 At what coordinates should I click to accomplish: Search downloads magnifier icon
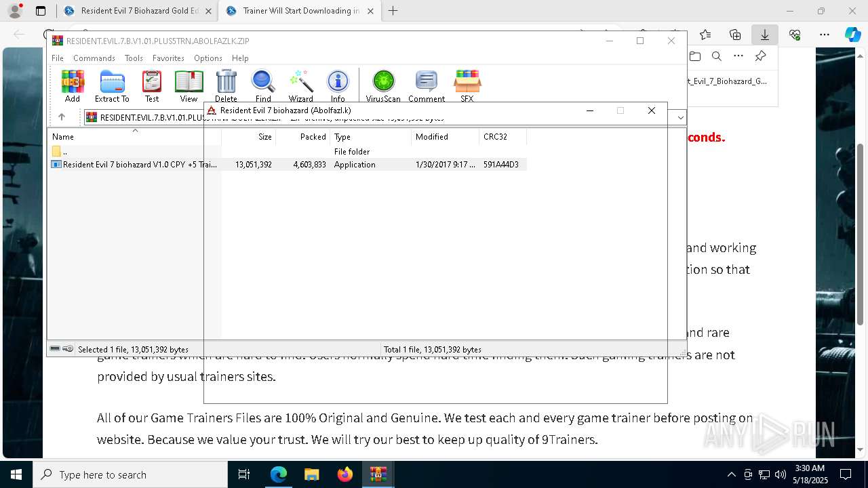(716, 56)
